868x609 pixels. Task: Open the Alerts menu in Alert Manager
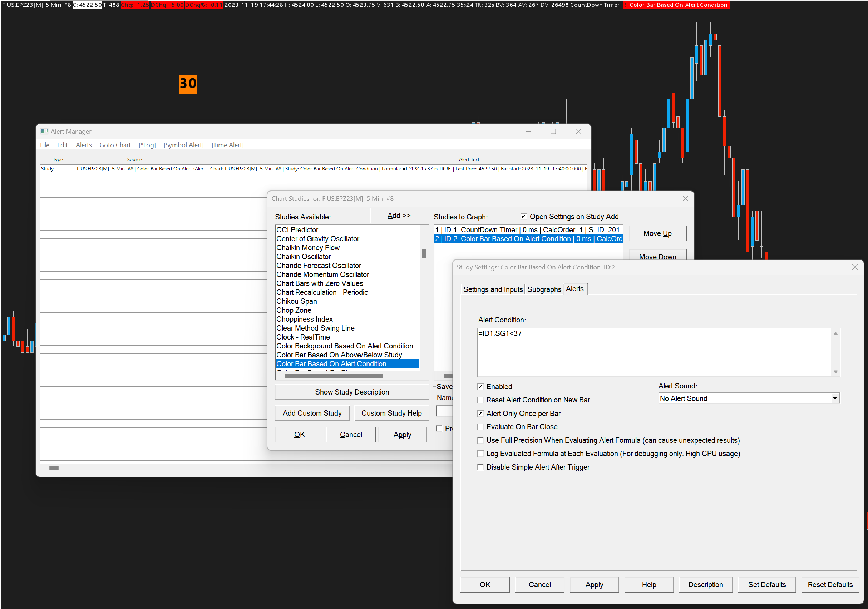pyautogui.click(x=84, y=145)
